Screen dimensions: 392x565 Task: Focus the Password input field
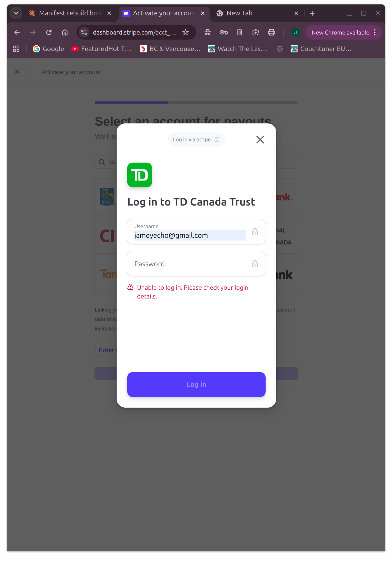(196, 264)
